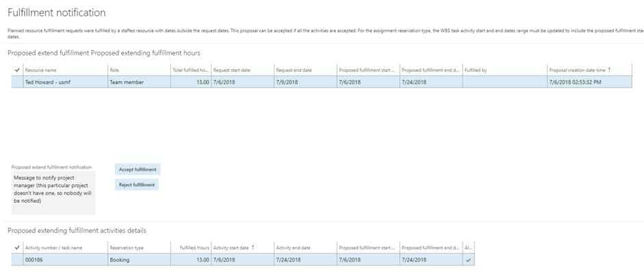Click activity number 000186 cell
The image size is (644, 272).
tap(65, 260)
